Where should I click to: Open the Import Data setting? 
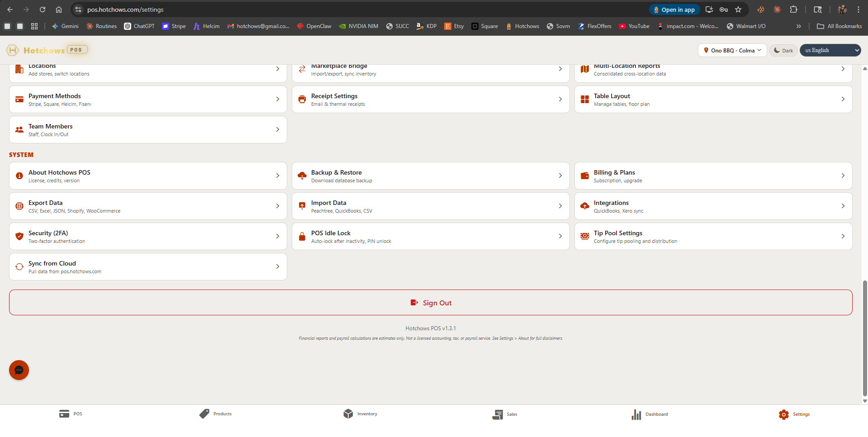(x=431, y=206)
